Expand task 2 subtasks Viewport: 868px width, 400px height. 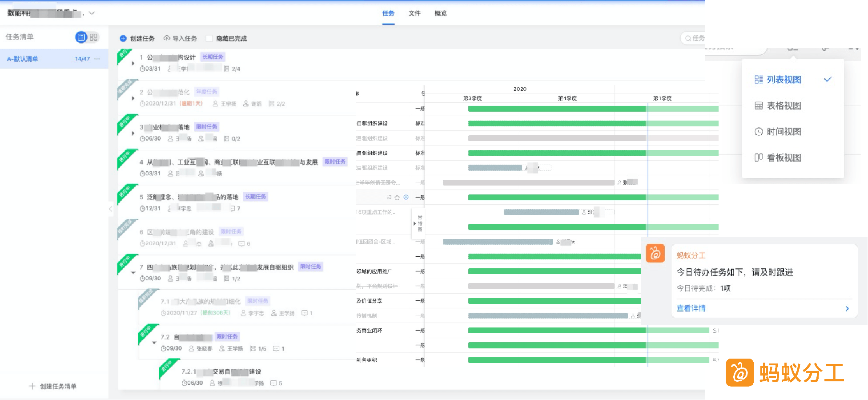click(133, 98)
